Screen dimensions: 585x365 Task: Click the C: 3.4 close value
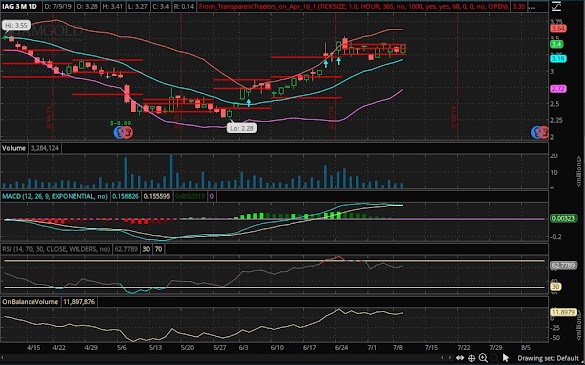(x=161, y=7)
